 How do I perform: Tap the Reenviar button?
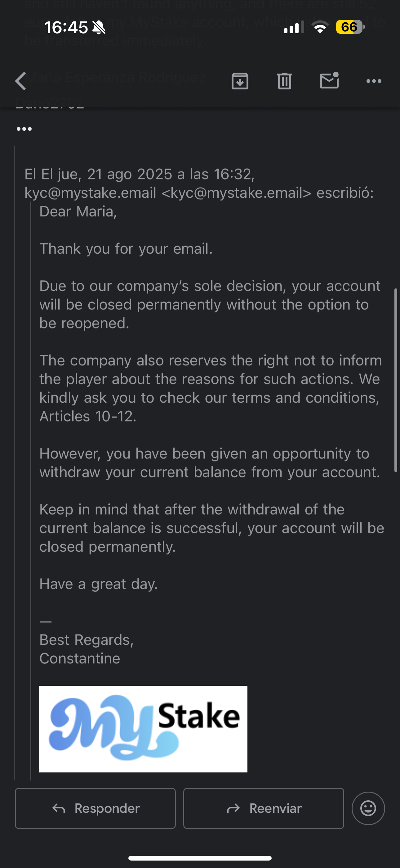tap(263, 808)
